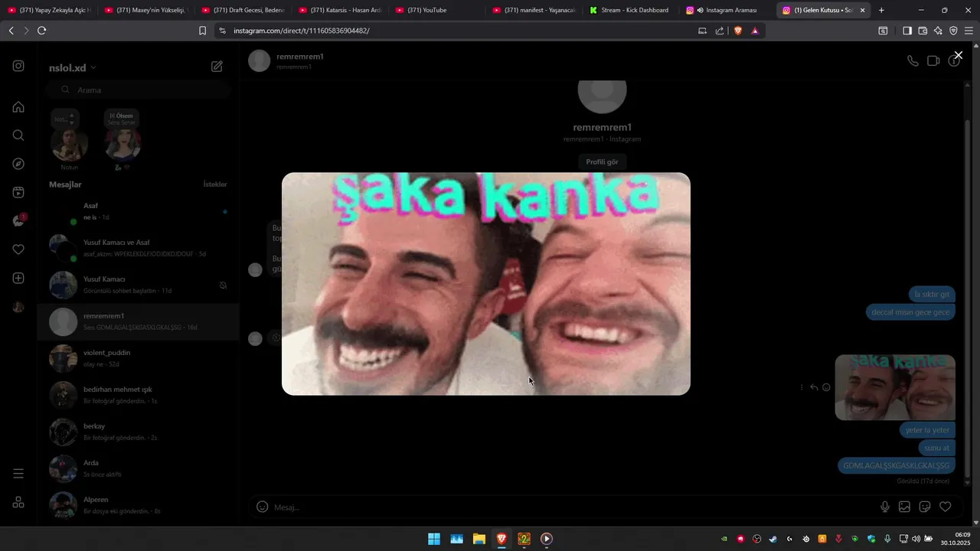Open the İstekler requests link
The width and height of the screenshot is (980, 551).
[215, 184]
